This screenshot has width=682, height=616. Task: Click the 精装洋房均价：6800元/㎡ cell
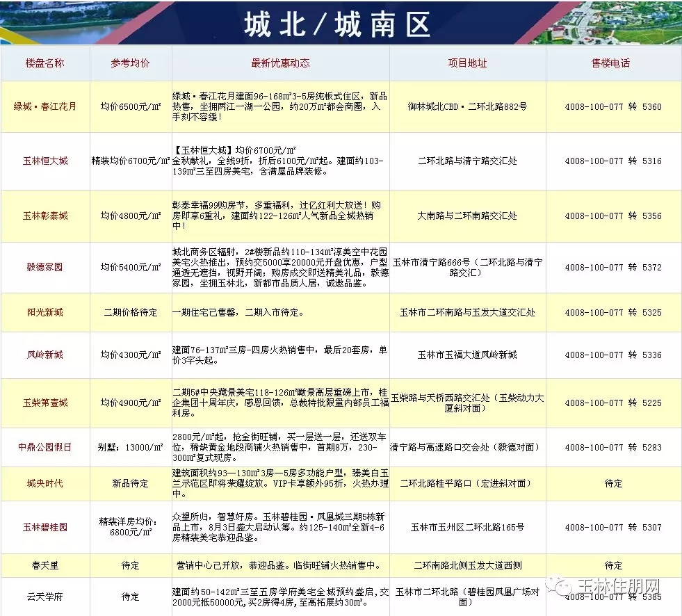[131, 527]
